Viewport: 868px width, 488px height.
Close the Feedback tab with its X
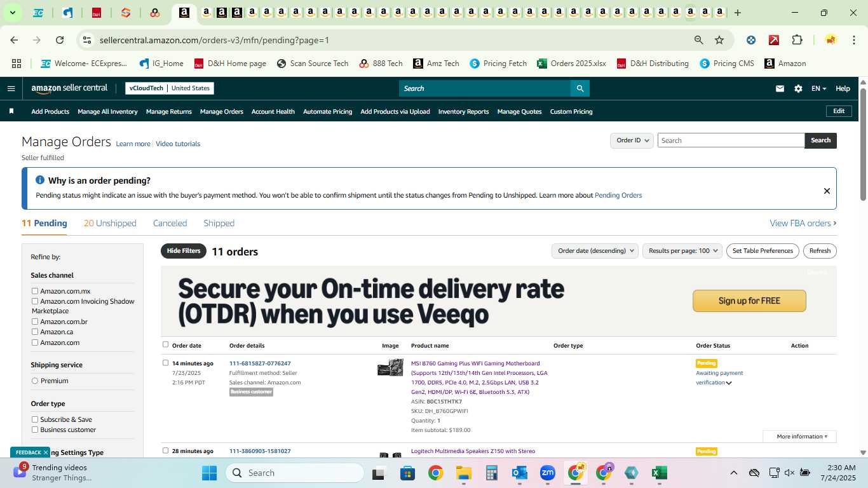click(x=46, y=452)
